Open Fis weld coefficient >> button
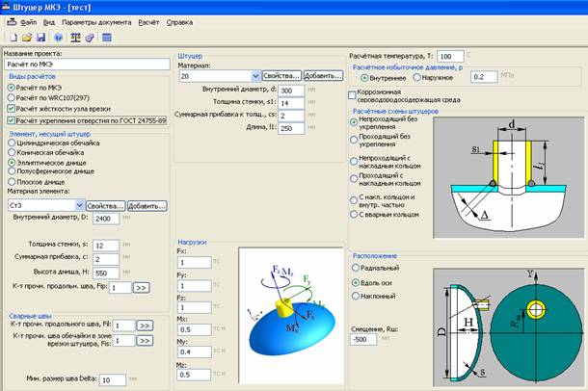This screenshot has width=588, height=391. pyautogui.click(x=145, y=341)
